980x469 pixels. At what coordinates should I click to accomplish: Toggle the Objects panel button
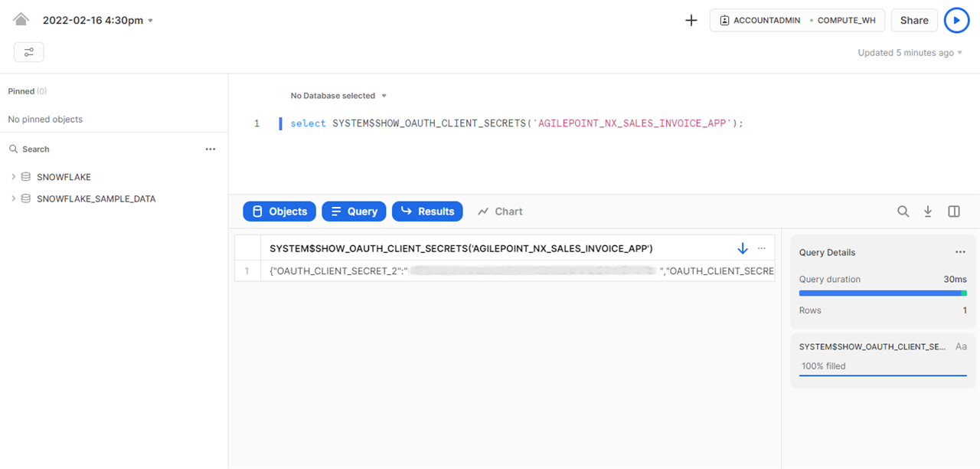(279, 212)
